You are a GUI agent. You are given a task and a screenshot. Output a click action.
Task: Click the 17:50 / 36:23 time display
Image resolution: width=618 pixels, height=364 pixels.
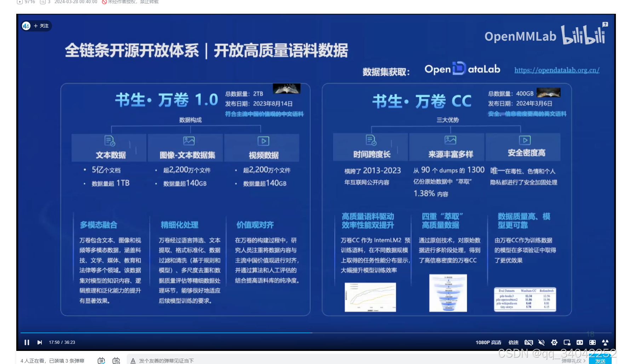click(62, 342)
